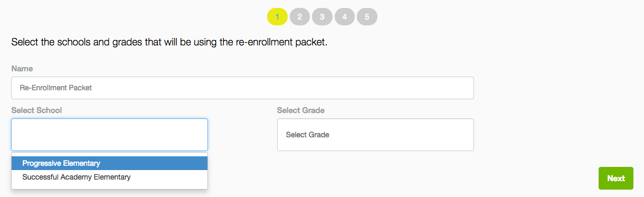Click the re-enrollment packet instruction text
Viewport: 644px width, 197px height.
tap(169, 42)
